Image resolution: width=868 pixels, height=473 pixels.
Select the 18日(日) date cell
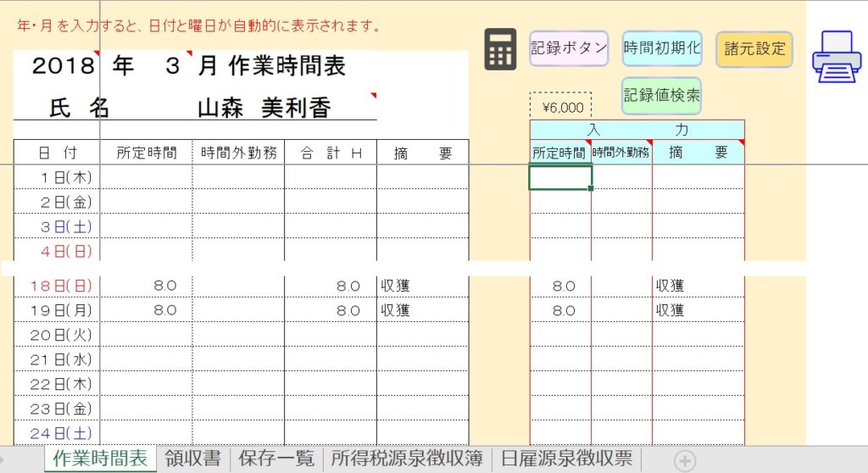point(57,286)
